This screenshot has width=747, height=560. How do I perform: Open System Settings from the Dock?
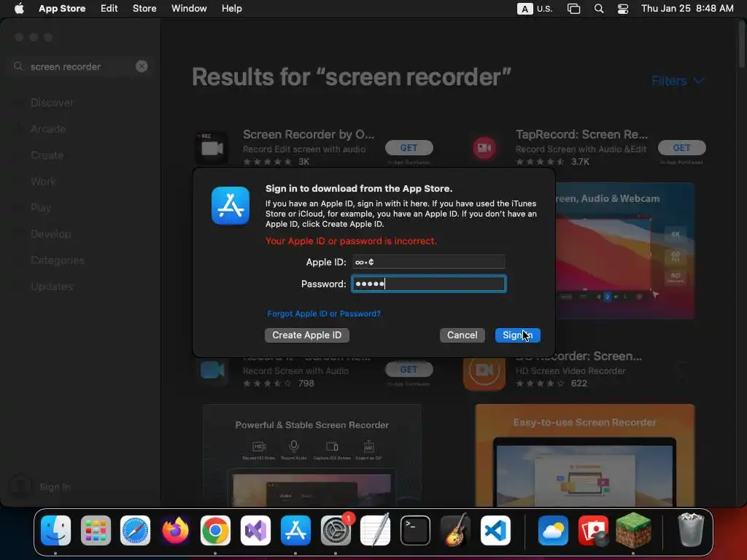336,530
